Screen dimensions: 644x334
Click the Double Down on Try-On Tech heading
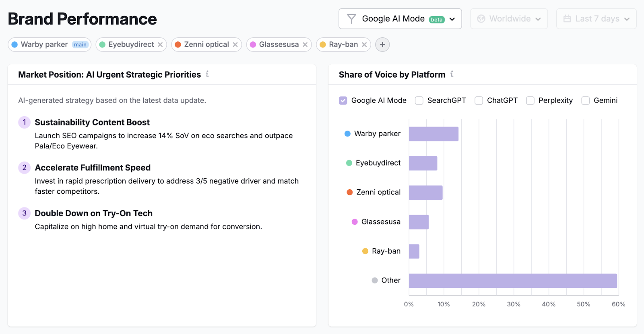pos(94,213)
